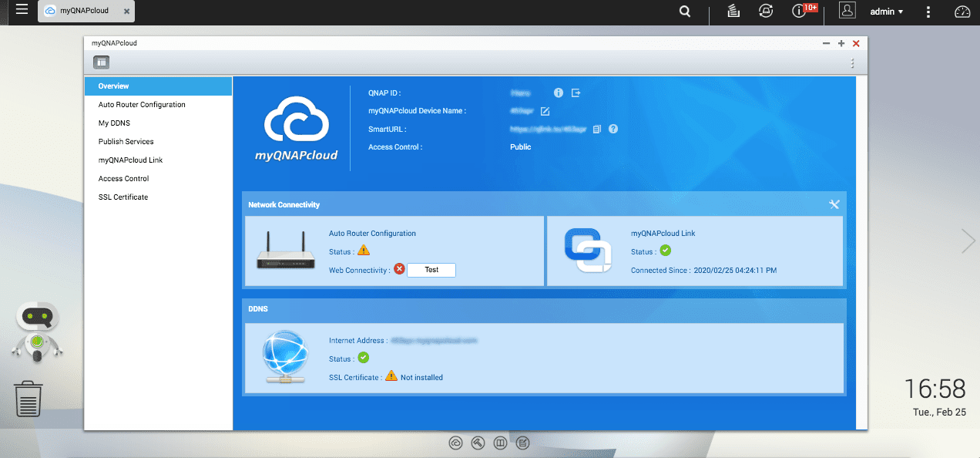The height and width of the screenshot is (458, 980).
Task: Sign out via the QNAP ID logout icon
Action: click(576, 93)
